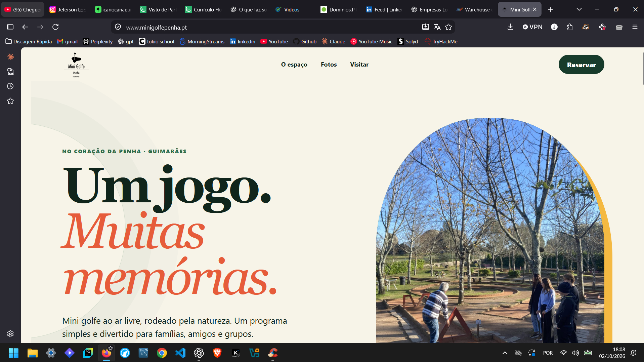
Task: Open the extensions puzzle icon
Action: [569, 27]
